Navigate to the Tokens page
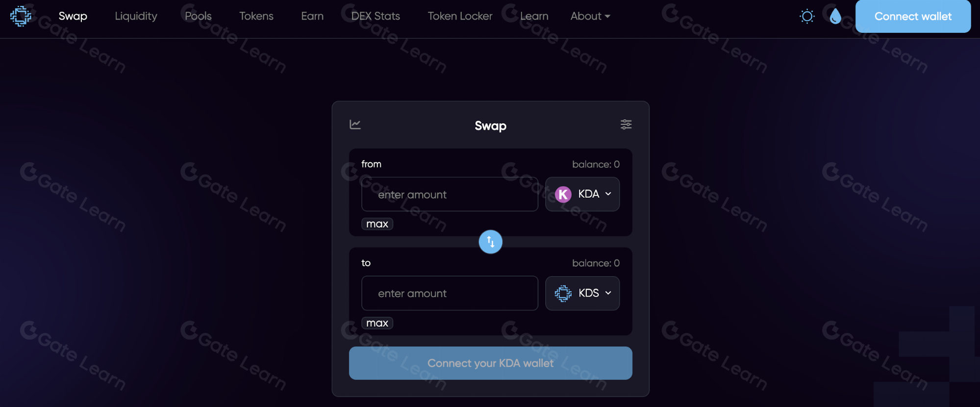The height and width of the screenshot is (407, 980). tap(256, 16)
